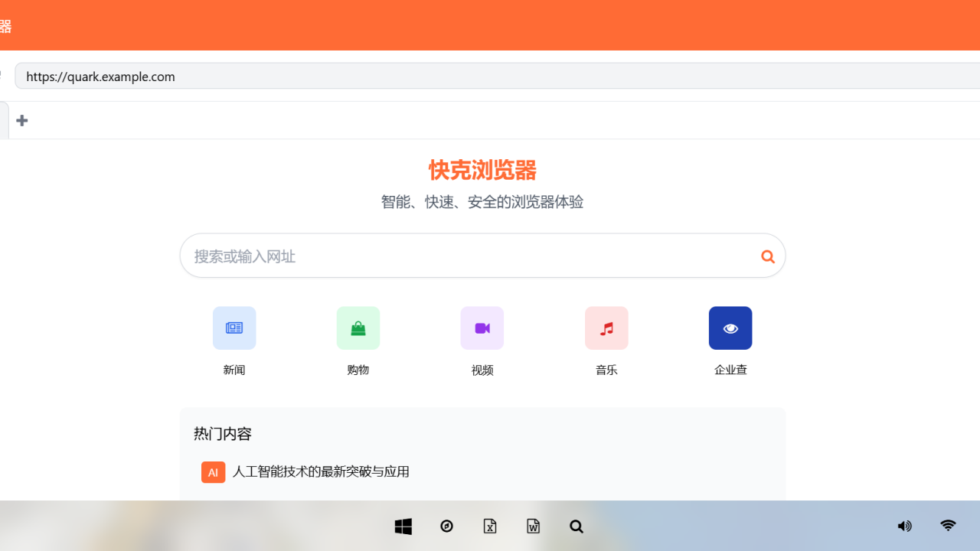This screenshot has height=551, width=980.
Task: Open the Windows Start menu
Action: 403,527
